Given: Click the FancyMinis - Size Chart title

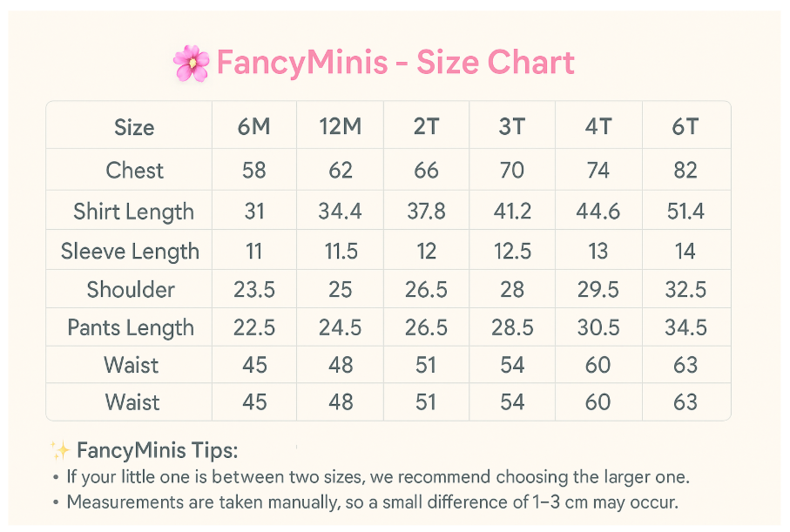Looking at the screenshot, I should [395, 63].
